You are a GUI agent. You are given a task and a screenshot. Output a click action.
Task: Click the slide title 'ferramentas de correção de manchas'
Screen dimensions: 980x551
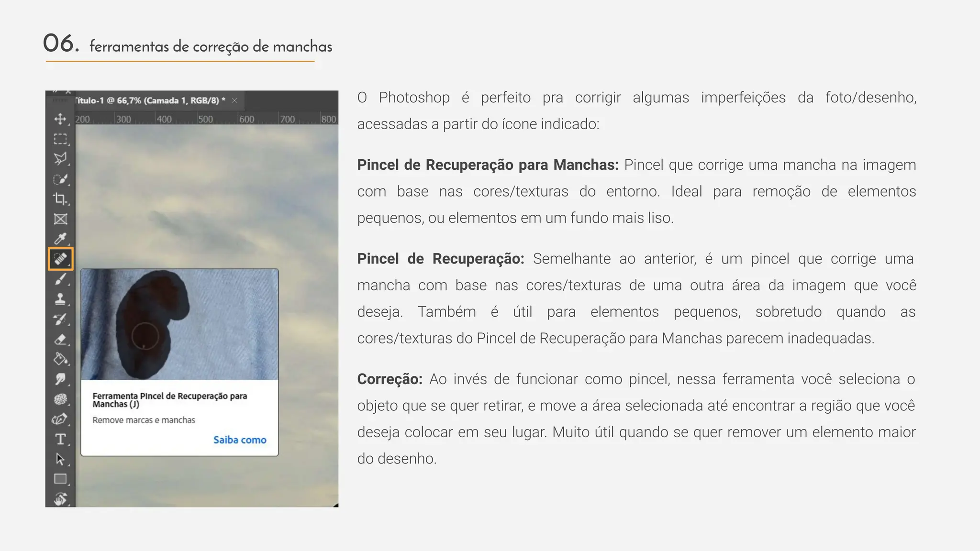[x=211, y=46]
